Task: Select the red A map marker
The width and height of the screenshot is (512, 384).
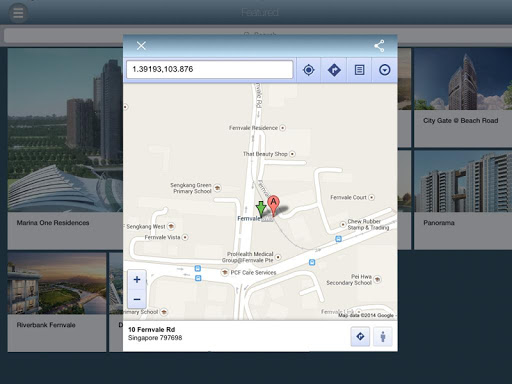Action: (273, 205)
